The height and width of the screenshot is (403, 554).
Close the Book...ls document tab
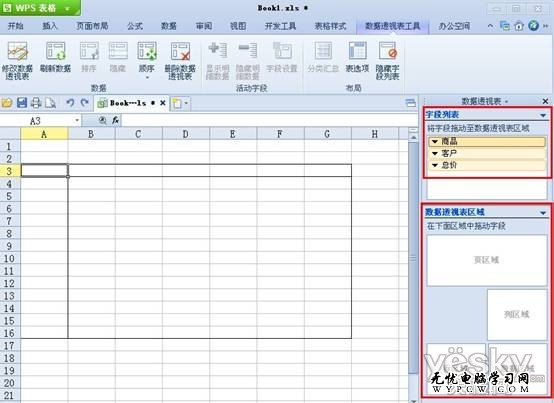[163, 103]
